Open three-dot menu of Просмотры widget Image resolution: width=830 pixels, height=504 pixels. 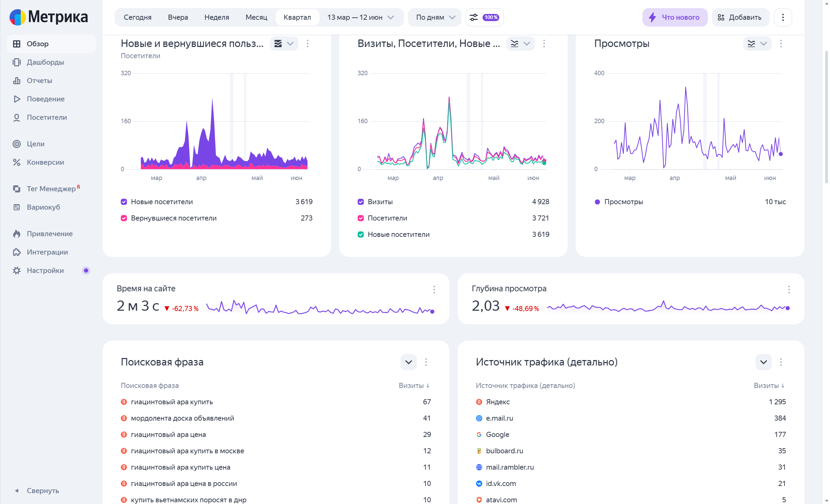coord(781,44)
